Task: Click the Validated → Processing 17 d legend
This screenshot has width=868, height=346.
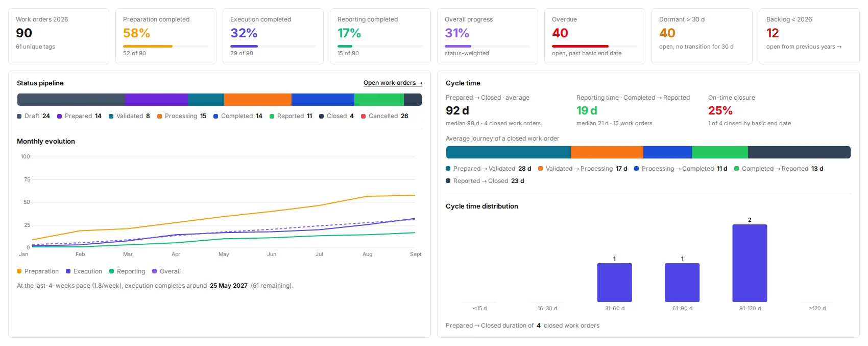Action: [583, 169]
